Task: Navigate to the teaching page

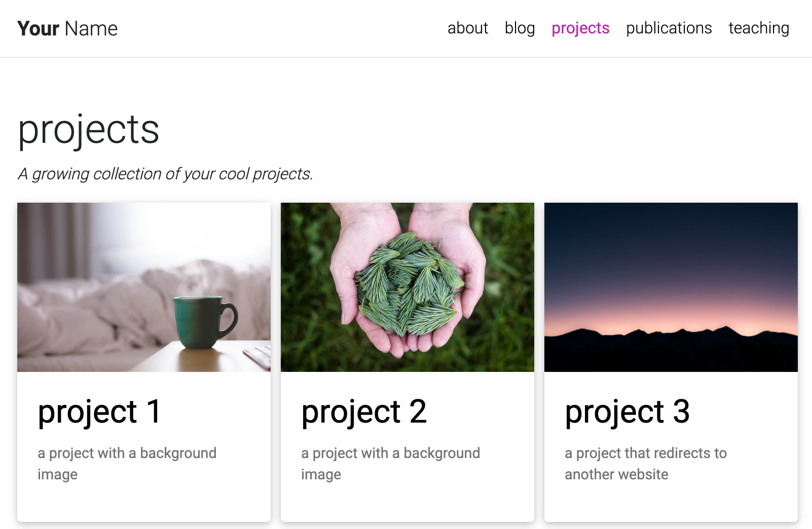Action: pyautogui.click(x=758, y=28)
